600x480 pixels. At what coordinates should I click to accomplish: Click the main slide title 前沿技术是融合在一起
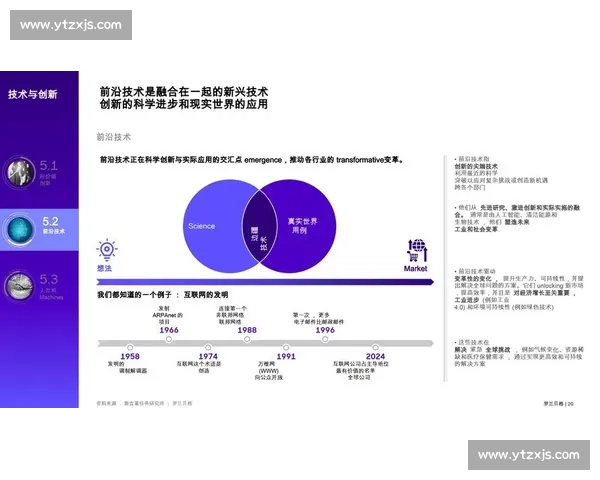[184, 98]
